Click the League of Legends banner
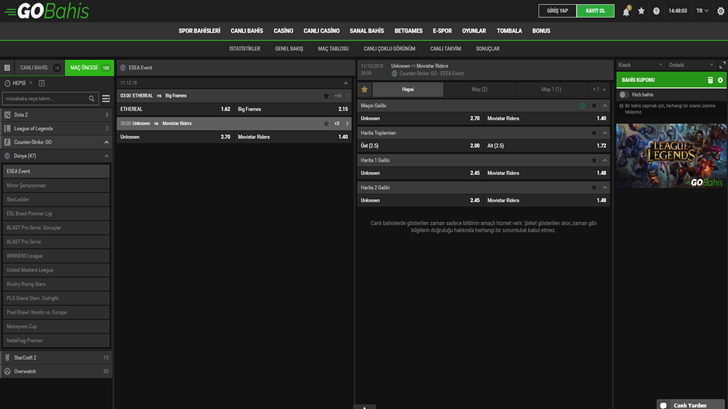This screenshot has height=409, width=728. [x=671, y=156]
